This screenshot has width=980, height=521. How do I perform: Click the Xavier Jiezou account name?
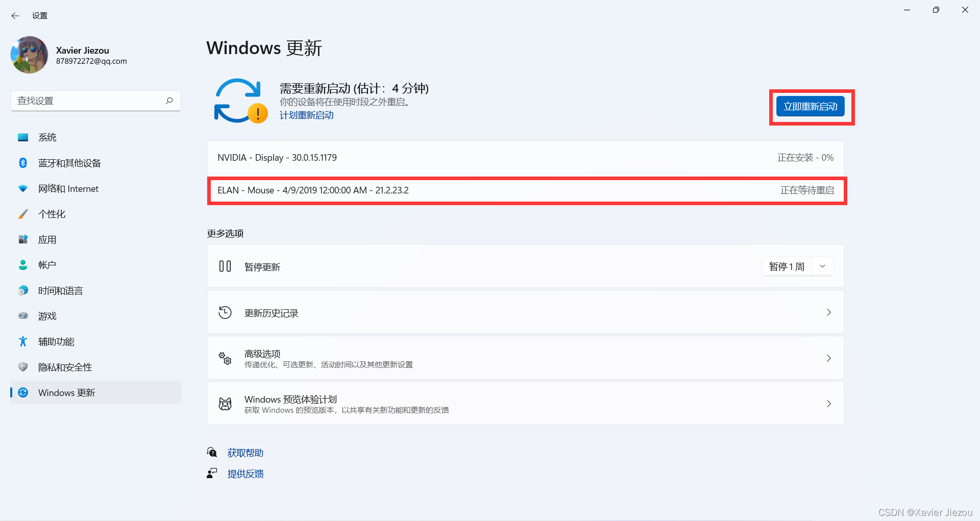coord(83,51)
